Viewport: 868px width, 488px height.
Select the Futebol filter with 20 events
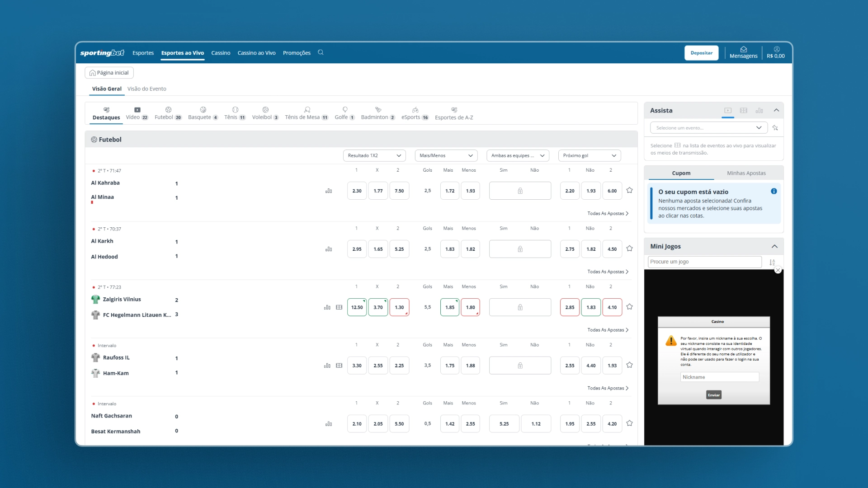[168, 113]
